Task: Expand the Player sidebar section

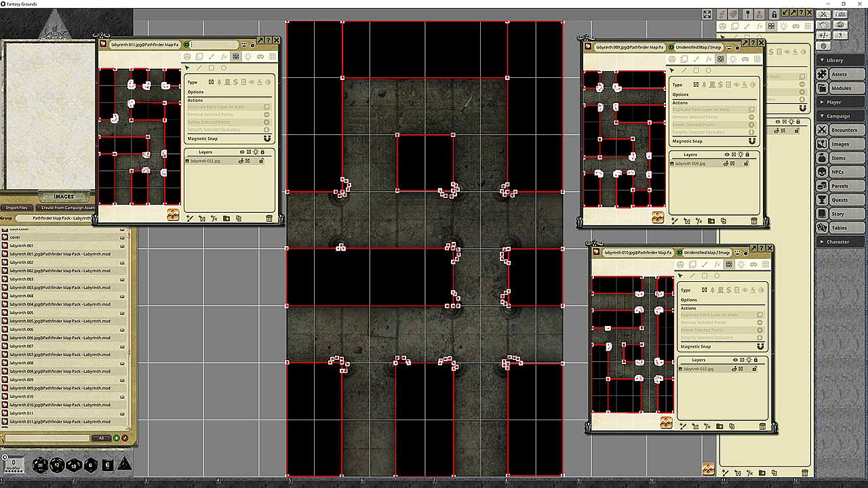Action: click(840, 102)
